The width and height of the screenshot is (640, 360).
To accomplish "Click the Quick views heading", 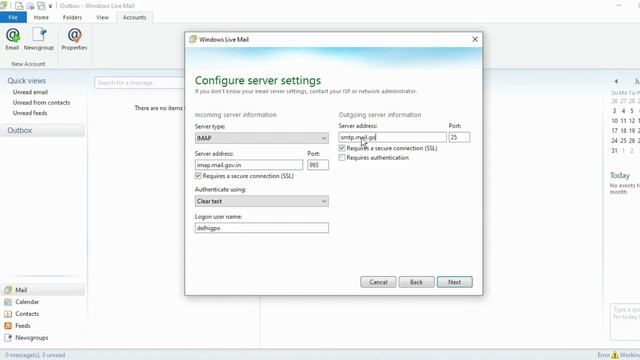I will (27, 81).
